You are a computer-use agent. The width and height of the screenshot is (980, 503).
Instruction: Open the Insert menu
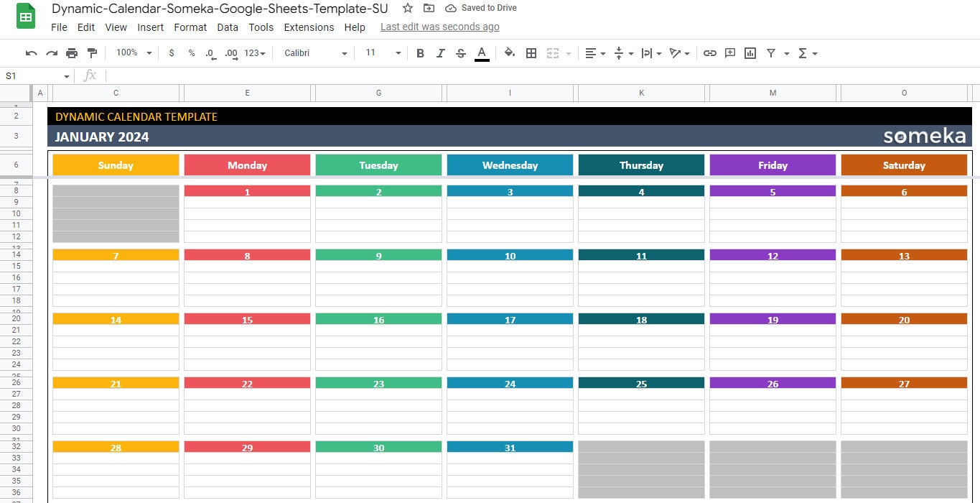[151, 27]
